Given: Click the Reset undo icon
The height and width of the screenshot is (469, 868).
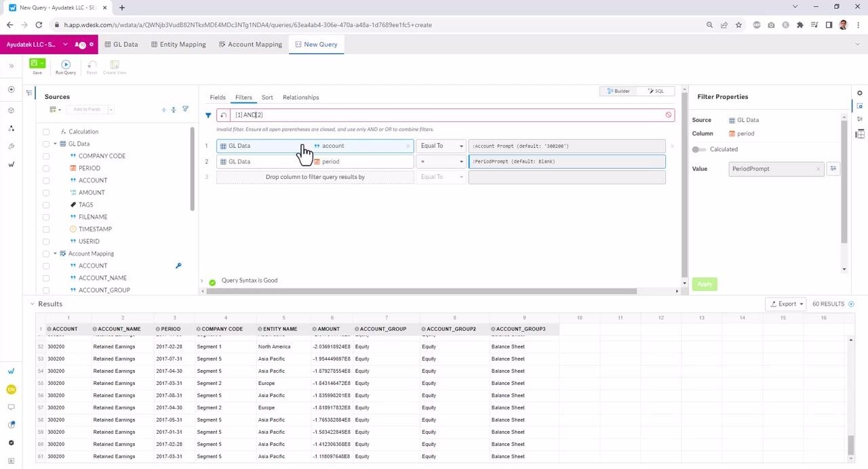Looking at the screenshot, I should tap(92, 64).
